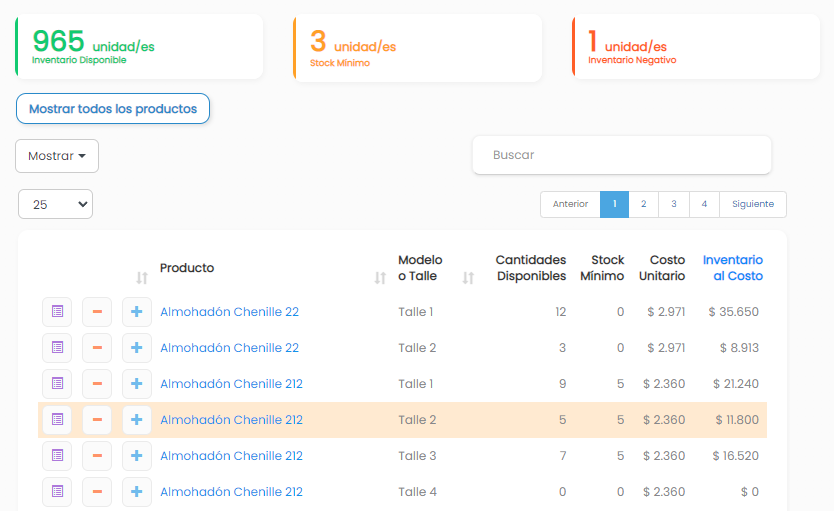Screen dimensions: 834x511
Task: Open Almohadón Chenille 212 Talle 3 product link
Action: point(231,456)
